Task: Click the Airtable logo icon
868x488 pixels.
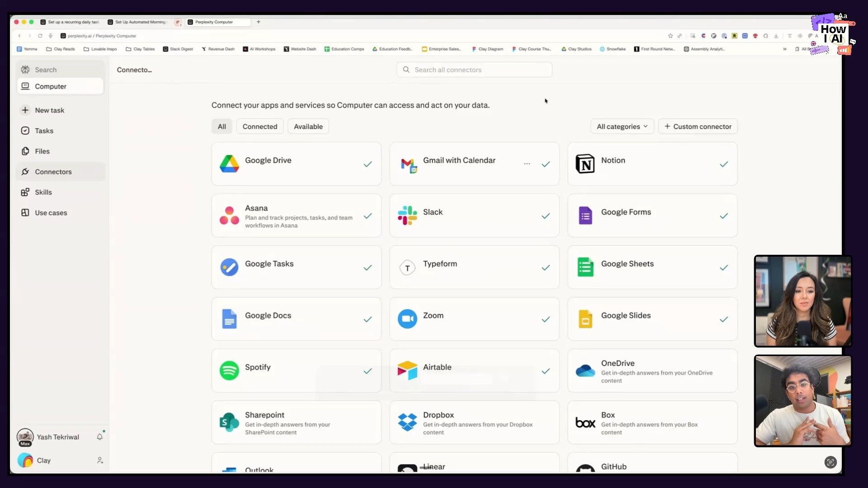Action: pos(407,371)
